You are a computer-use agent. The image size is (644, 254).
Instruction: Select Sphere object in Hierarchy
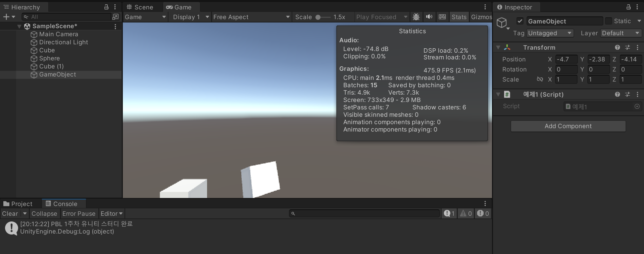click(49, 58)
